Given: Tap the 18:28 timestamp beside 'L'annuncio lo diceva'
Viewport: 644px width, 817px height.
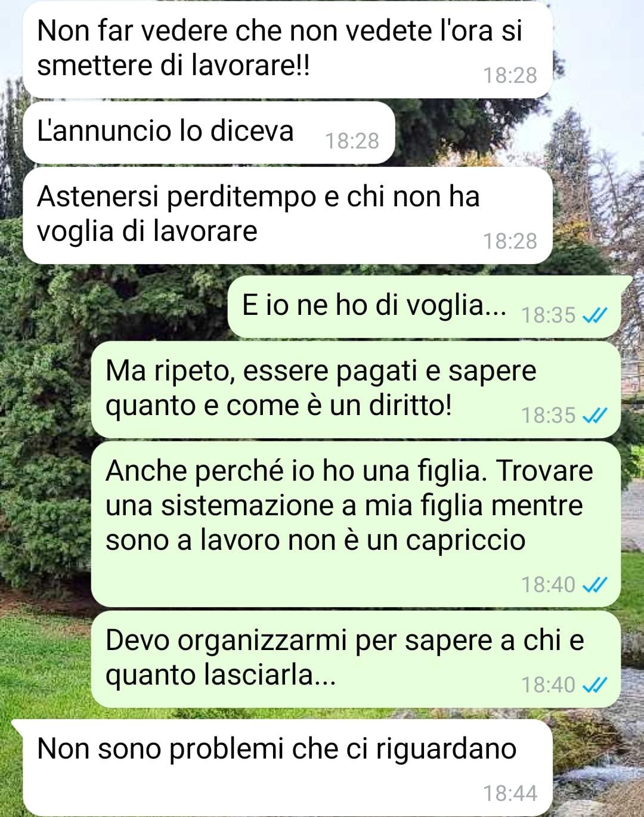Looking at the screenshot, I should tap(352, 141).
